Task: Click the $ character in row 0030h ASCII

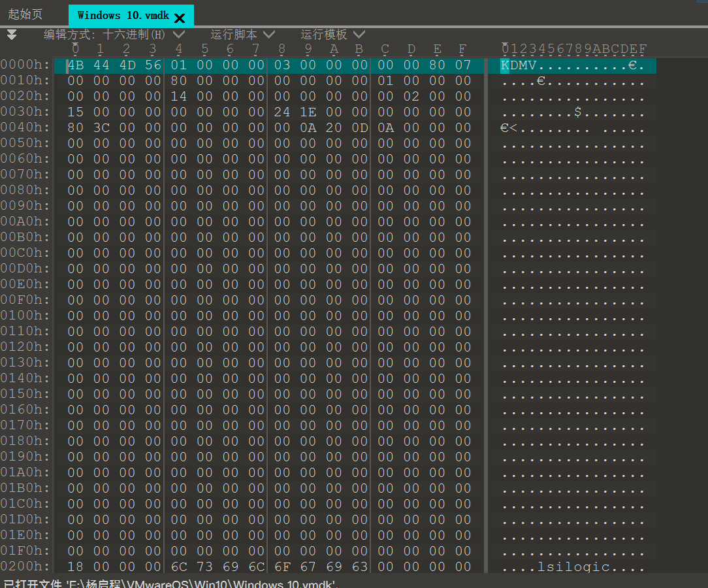Action: point(578,112)
